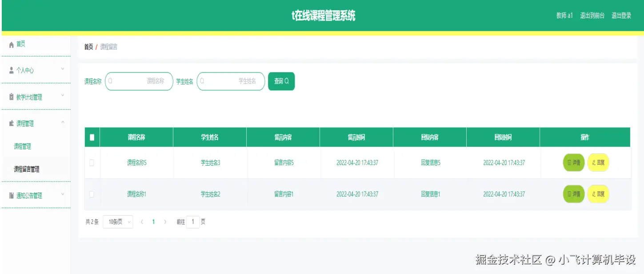Go to next page arrow
This screenshot has width=644, height=274.
click(165, 222)
